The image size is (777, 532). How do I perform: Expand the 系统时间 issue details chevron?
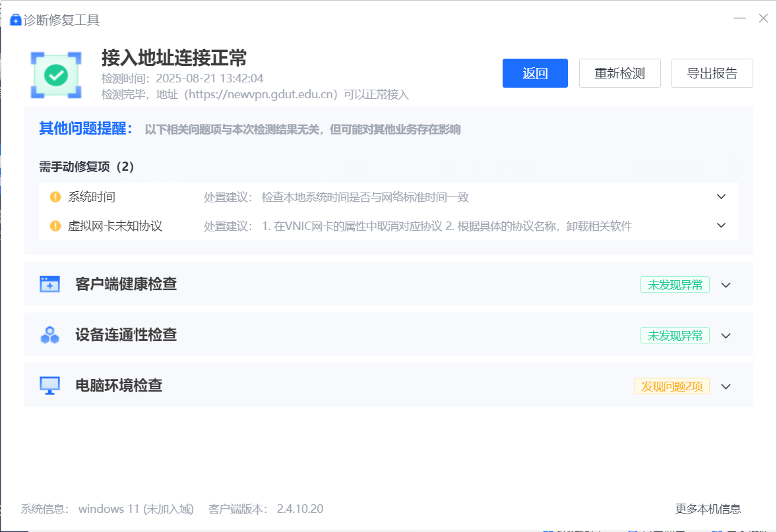pyautogui.click(x=721, y=197)
